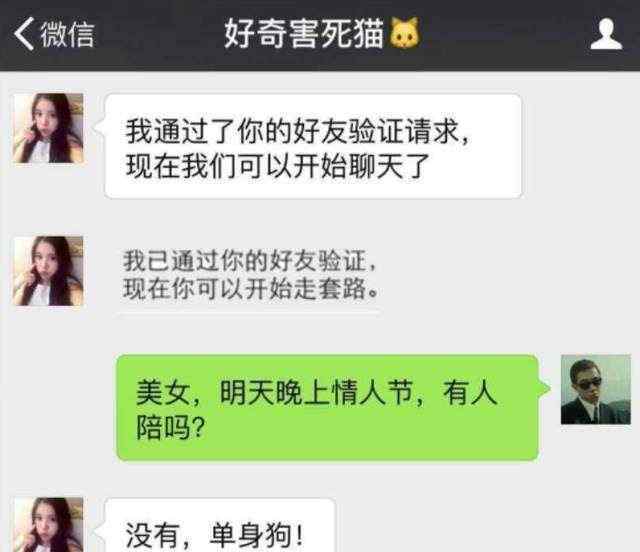640x552 pixels.
Task: Tap the pointed tail of first white bubble
Action: point(98,126)
